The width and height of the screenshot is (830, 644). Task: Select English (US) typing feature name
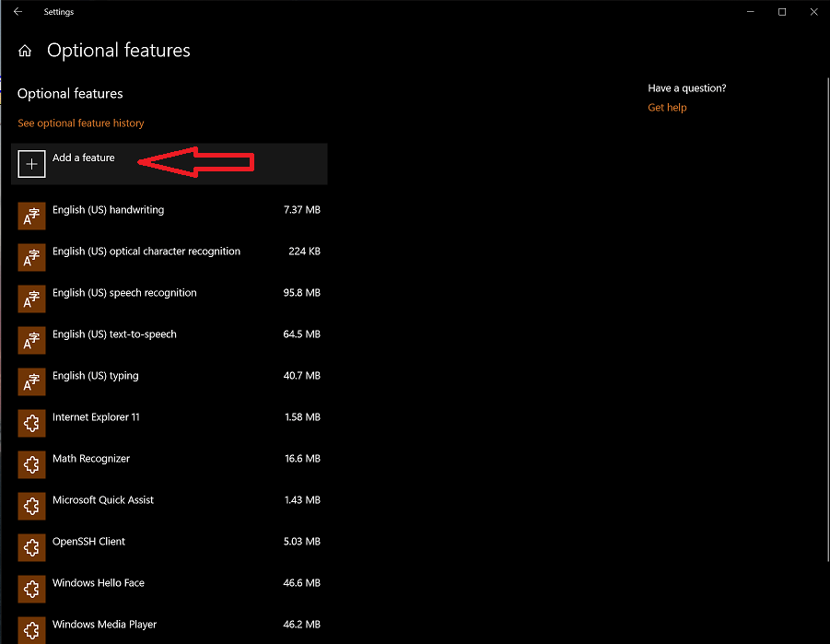[x=95, y=376]
